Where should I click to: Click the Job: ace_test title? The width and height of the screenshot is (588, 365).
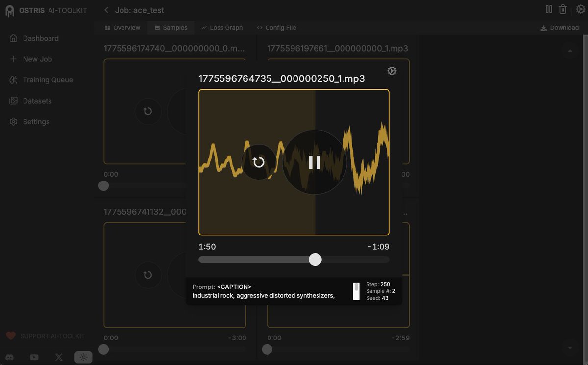click(140, 10)
